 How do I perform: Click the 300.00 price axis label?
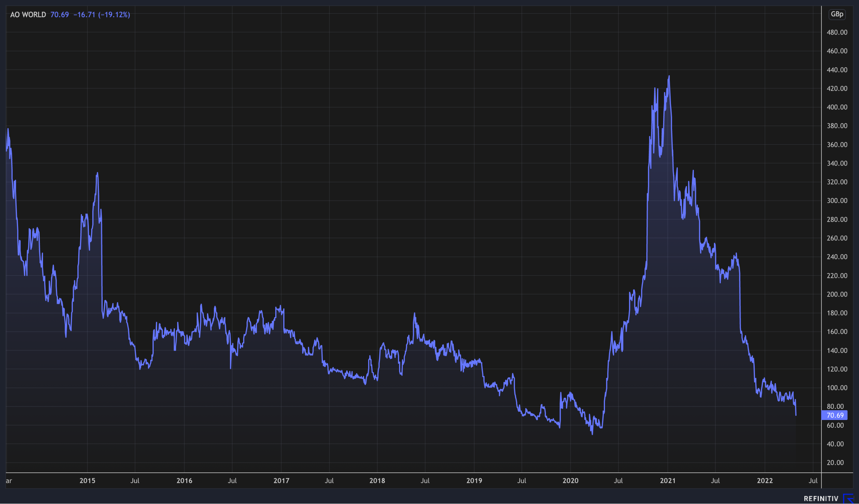tap(837, 201)
